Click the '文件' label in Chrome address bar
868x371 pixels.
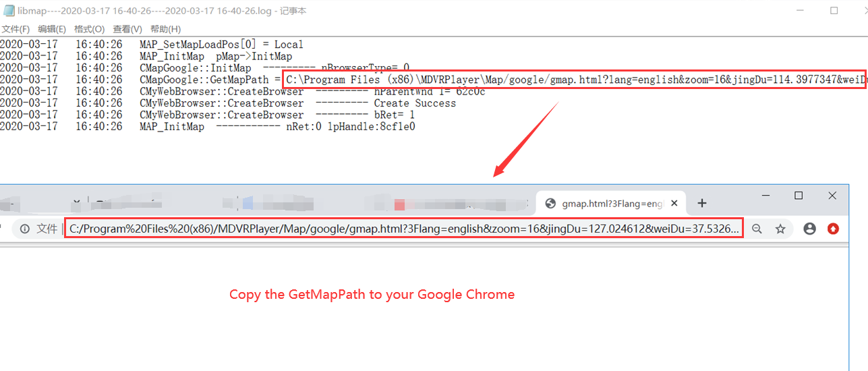(47, 229)
